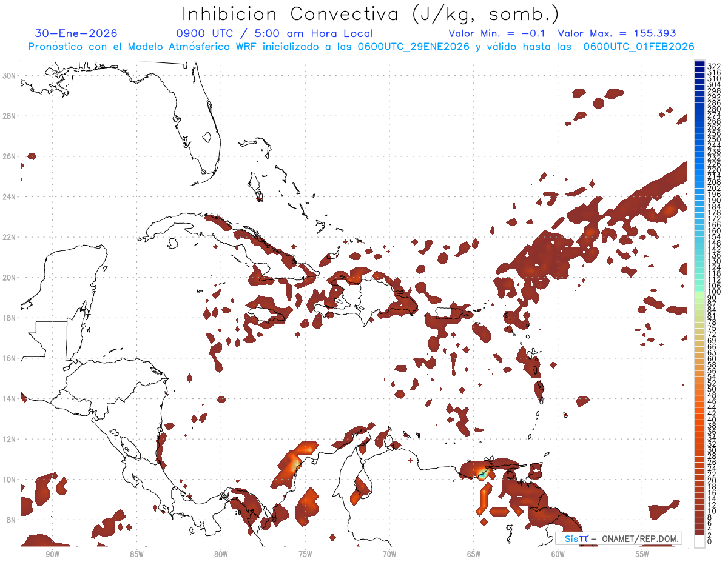Click the 75W longitude label
Viewport: 728px width, 562px height.
click(x=305, y=555)
